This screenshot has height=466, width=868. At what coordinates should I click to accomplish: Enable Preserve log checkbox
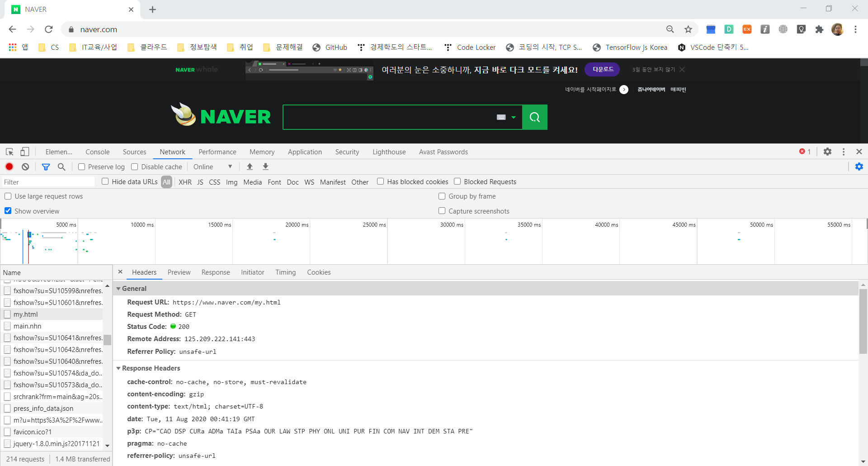[81, 167]
